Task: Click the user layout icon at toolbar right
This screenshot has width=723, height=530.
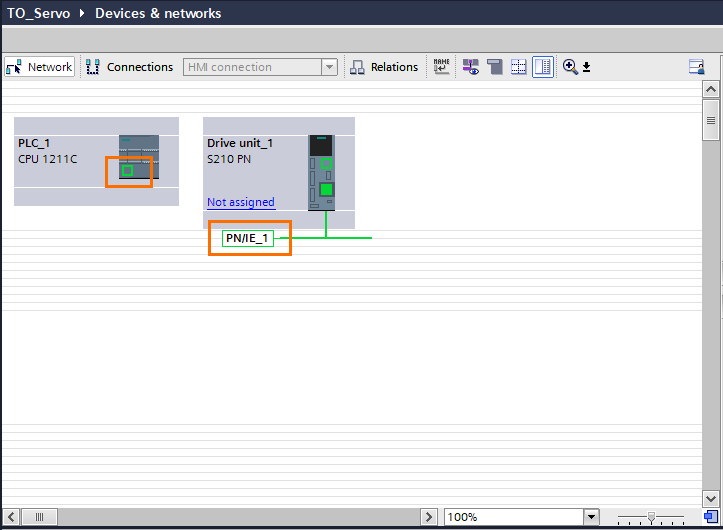Action: [x=697, y=67]
